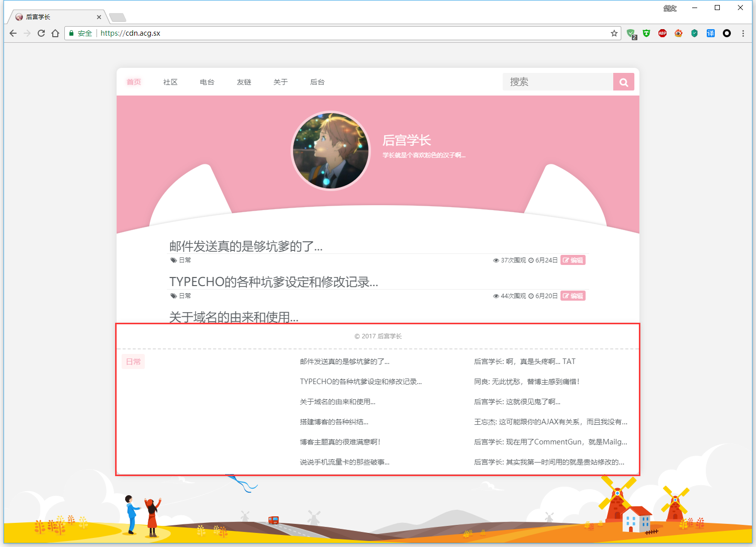Click the 编辑 button for the 6月20日 post
Screen dimensions: 756x547
pyautogui.click(x=573, y=296)
